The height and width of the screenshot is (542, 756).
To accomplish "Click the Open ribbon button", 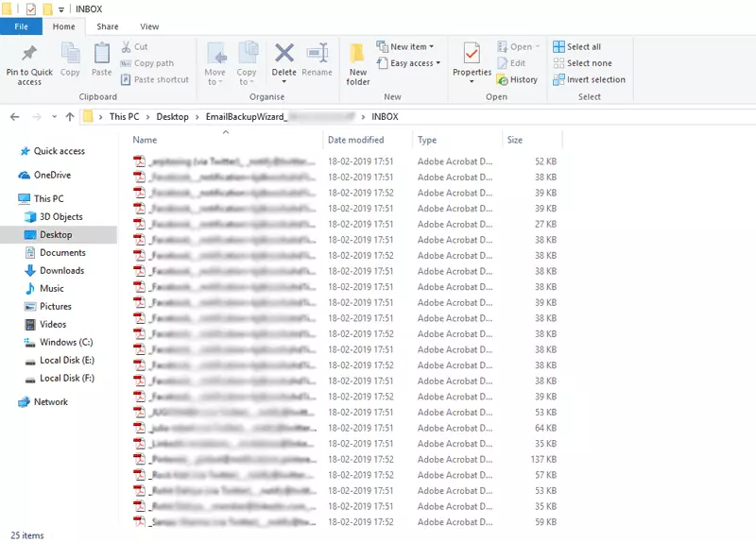I will (518, 46).
